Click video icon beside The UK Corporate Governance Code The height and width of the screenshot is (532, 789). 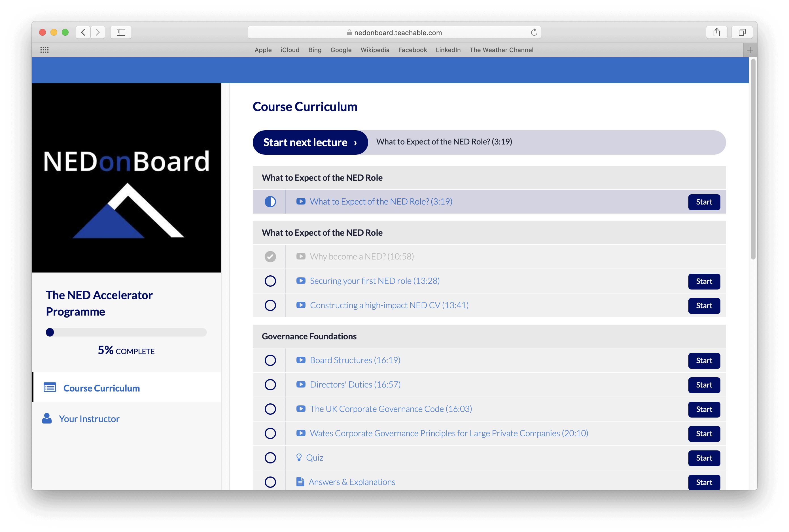click(x=301, y=409)
